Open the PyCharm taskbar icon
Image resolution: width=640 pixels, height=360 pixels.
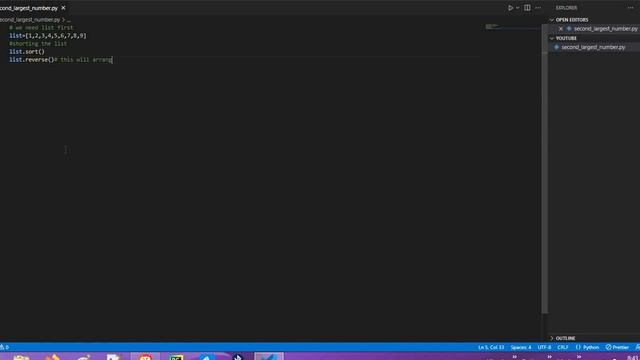176,357
